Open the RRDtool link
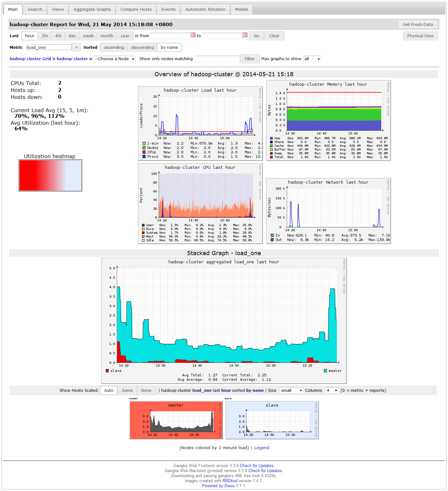 [x=230, y=481]
